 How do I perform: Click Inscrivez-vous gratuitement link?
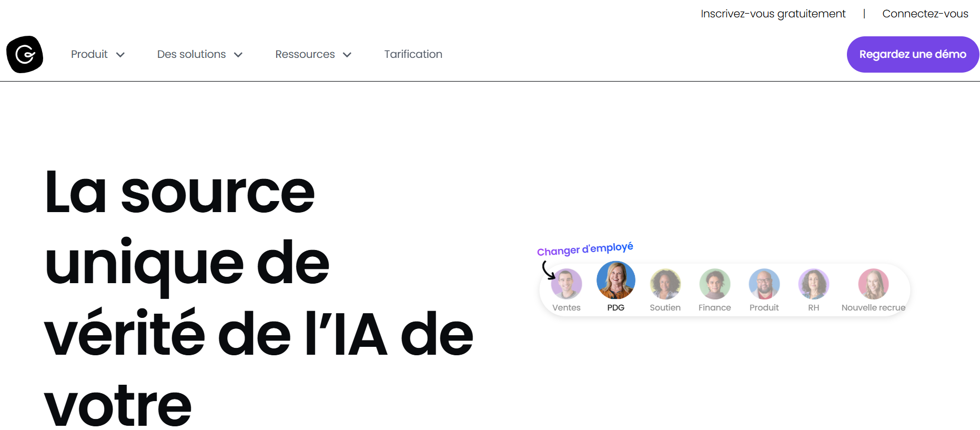(x=773, y=14)
